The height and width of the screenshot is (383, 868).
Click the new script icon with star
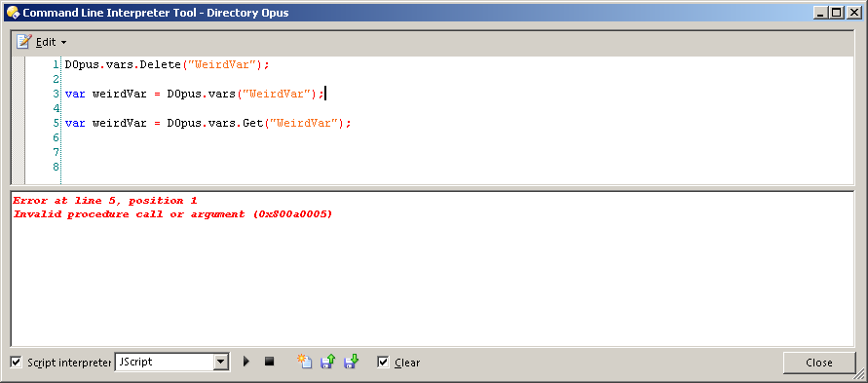(x=305, y=362)
